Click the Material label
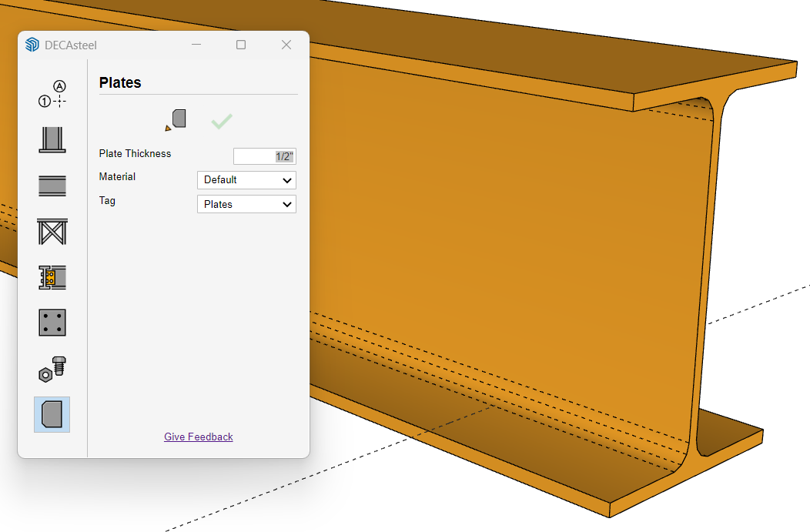The image size is (810, 532). pyautogui.click(x=117, y=176)
